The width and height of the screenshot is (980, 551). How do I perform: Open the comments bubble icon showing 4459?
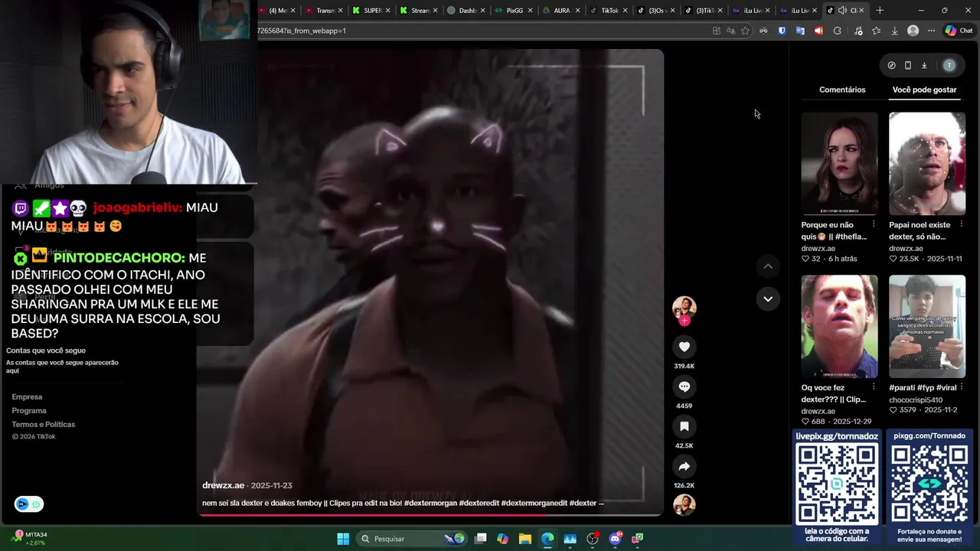684,386
